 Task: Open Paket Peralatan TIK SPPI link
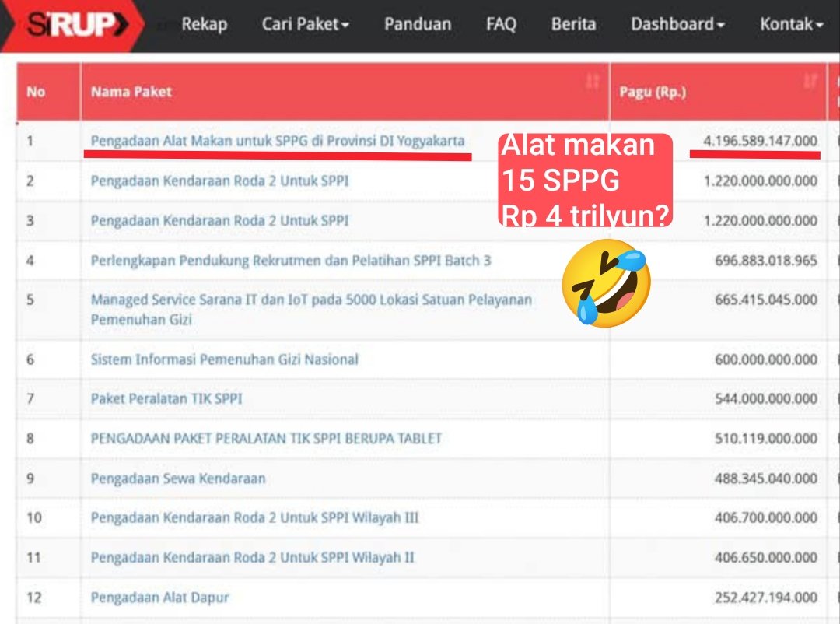click(x=166, y=399)
